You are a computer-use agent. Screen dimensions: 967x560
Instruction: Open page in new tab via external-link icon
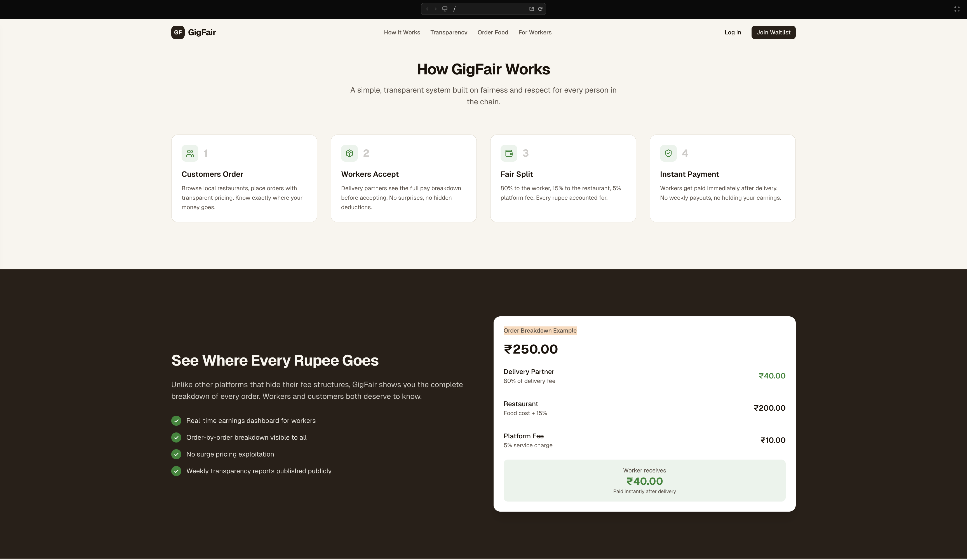point(531,8)
